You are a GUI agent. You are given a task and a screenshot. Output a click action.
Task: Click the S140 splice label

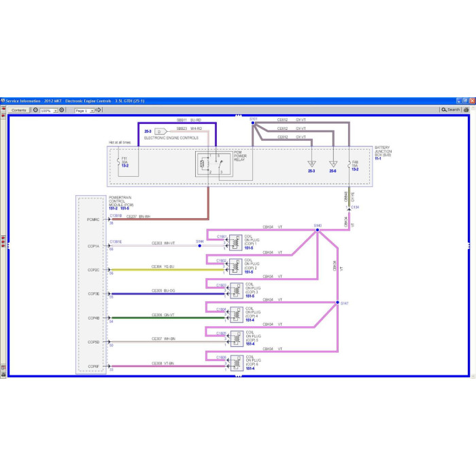coord(318,226)
